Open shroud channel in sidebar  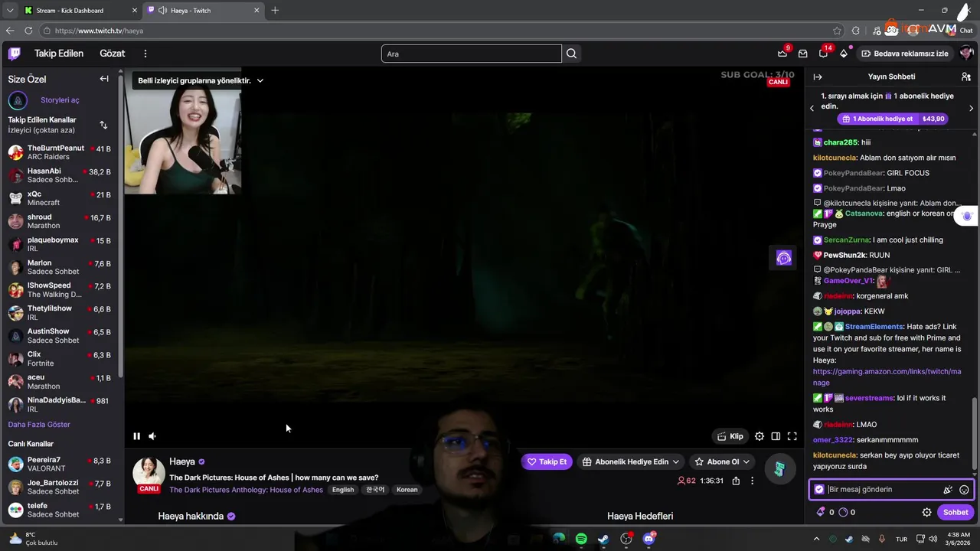coord(61,221)
